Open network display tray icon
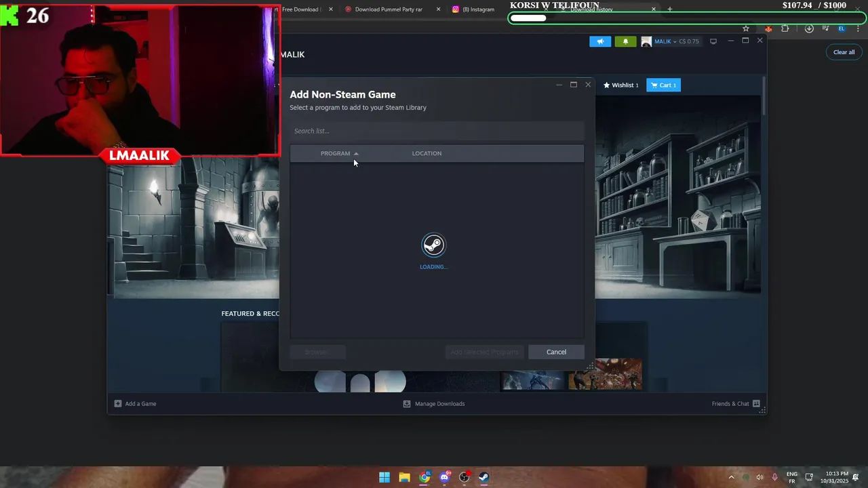The width and height of the screenshot is (868, 488). coord(809,477)
